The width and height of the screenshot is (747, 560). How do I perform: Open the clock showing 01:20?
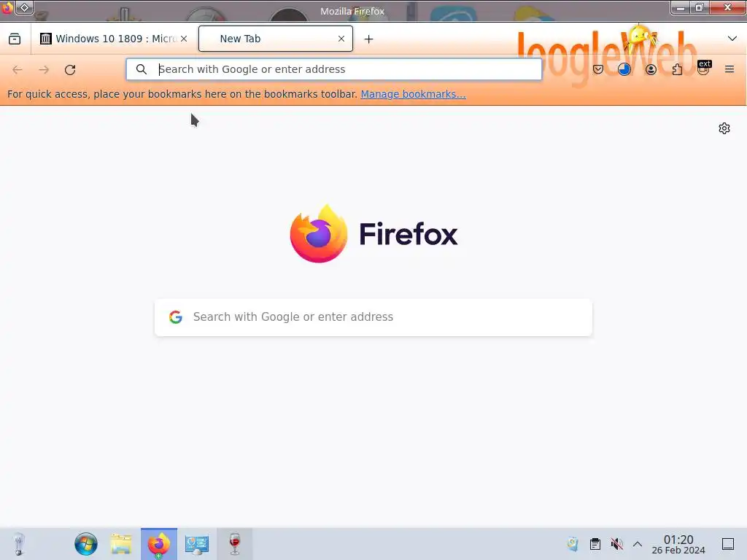pyautogui.click(x=678, y=544)
